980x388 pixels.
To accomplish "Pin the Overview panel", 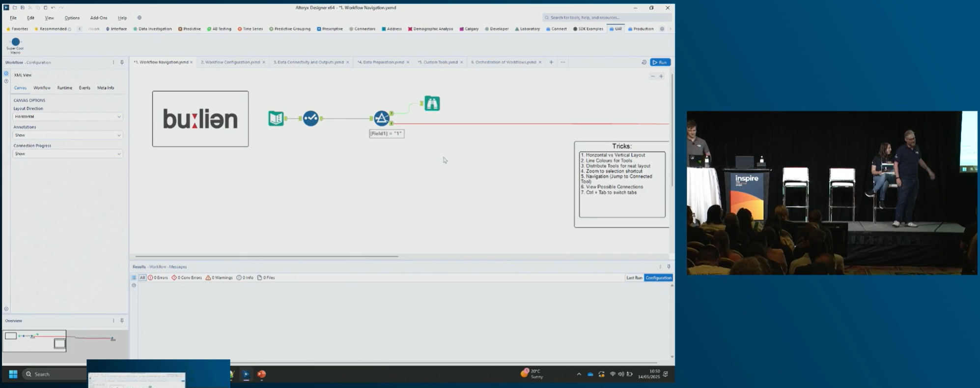I will (122, 321).
